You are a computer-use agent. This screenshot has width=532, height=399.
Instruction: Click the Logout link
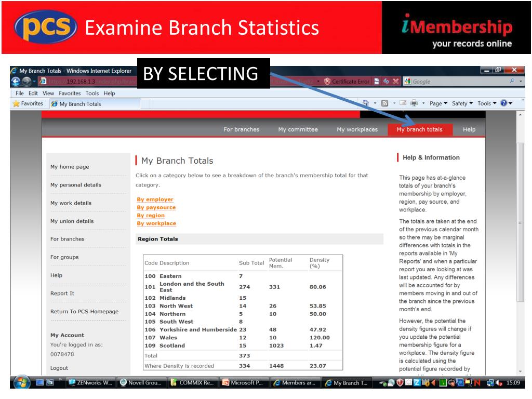click(59, 368)
